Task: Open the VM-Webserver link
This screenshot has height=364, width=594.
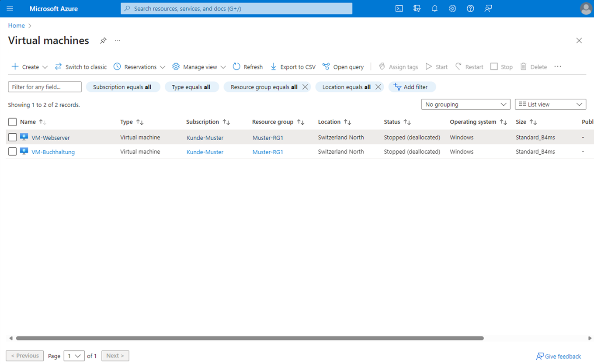Action: [x=51, y=138]
